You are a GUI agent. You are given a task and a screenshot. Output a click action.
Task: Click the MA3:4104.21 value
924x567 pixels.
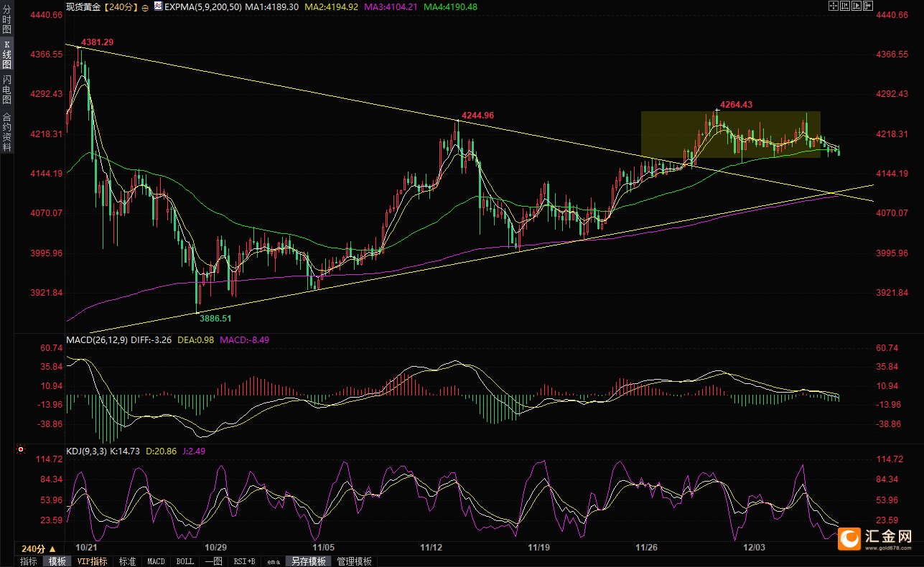tap(391, 6)
